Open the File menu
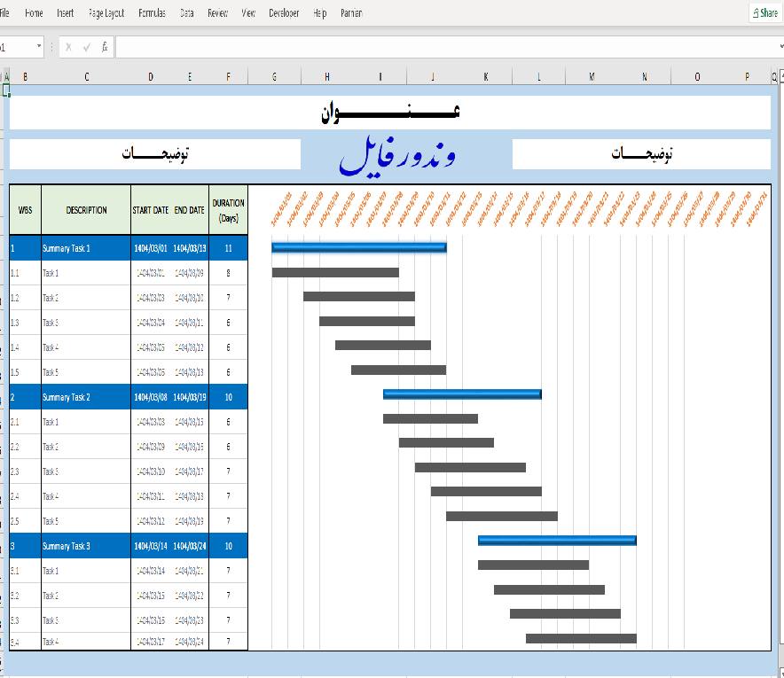Viewport: 784px width, 678px height. pyautogui.click(x=4, y=13)
